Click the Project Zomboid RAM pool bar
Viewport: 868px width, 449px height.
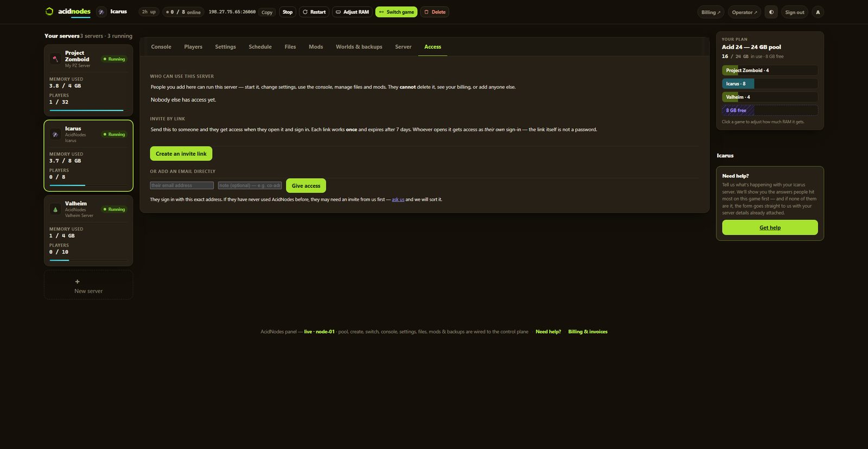coord(770,71)
